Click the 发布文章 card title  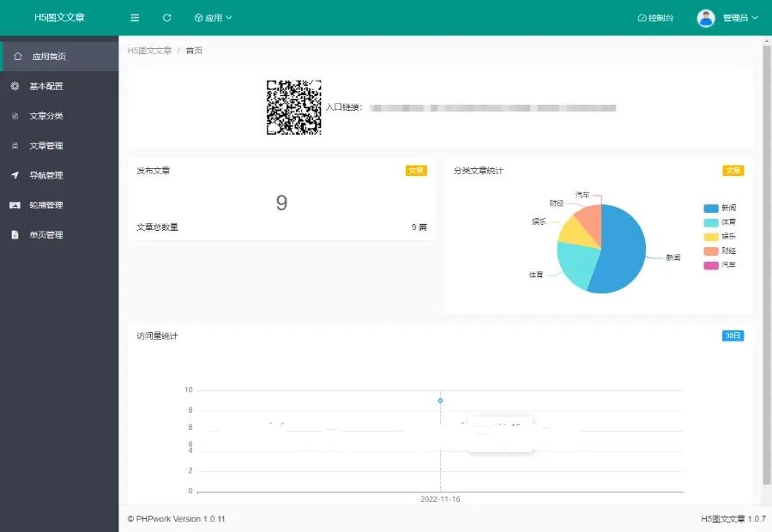coord(154,171)
